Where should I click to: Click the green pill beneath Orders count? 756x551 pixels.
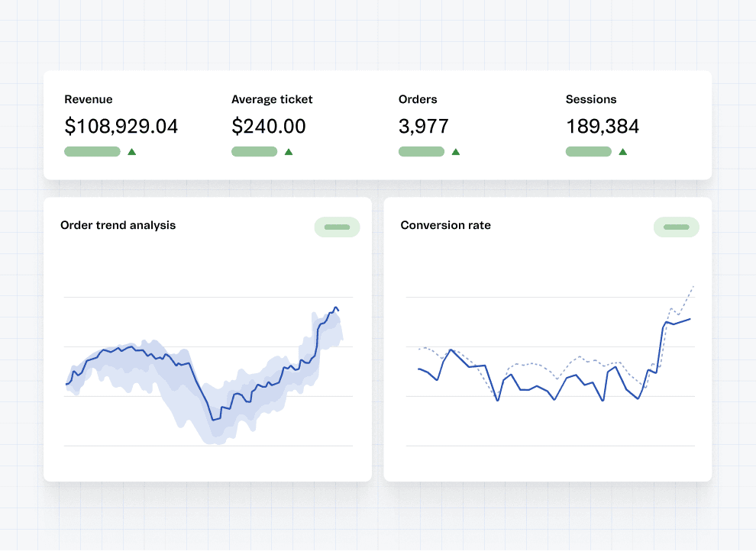coord(422,152)
